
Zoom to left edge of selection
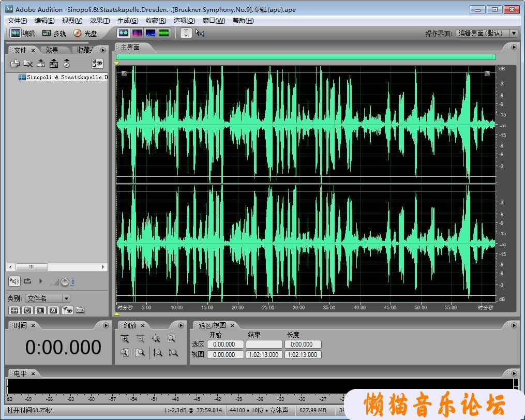tap(125, 352)
